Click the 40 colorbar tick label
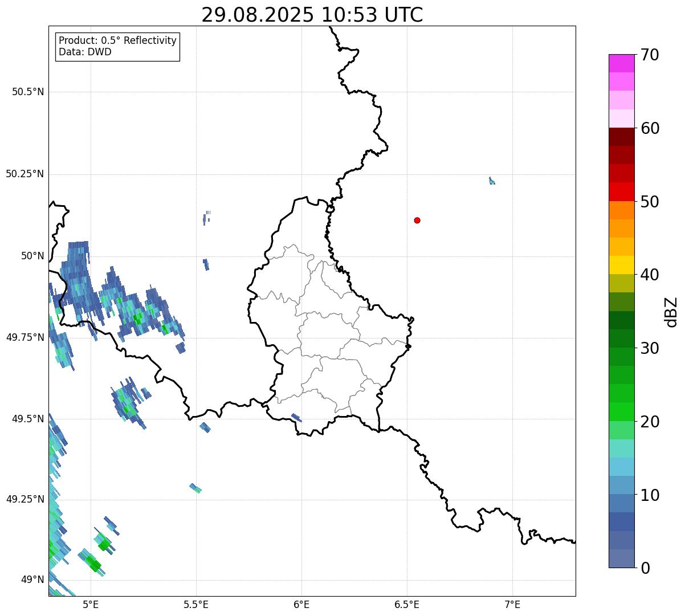The width and height of the screenshot is (685, 616). pyautogui.click(x=650, y=275)
